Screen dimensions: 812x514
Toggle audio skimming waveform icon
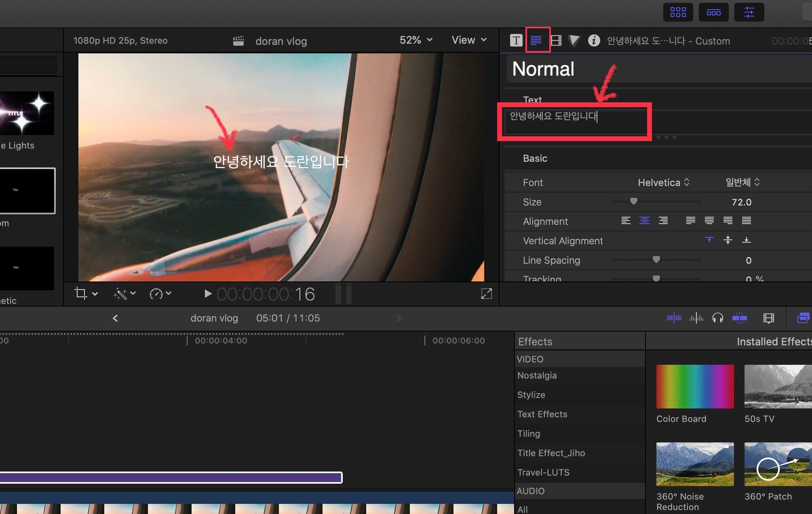click(696, 318)
